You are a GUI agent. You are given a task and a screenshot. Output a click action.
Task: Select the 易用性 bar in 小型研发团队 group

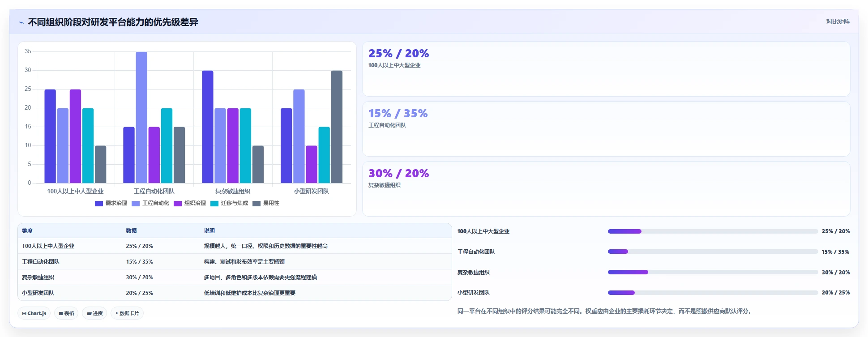tap(337, 127)
